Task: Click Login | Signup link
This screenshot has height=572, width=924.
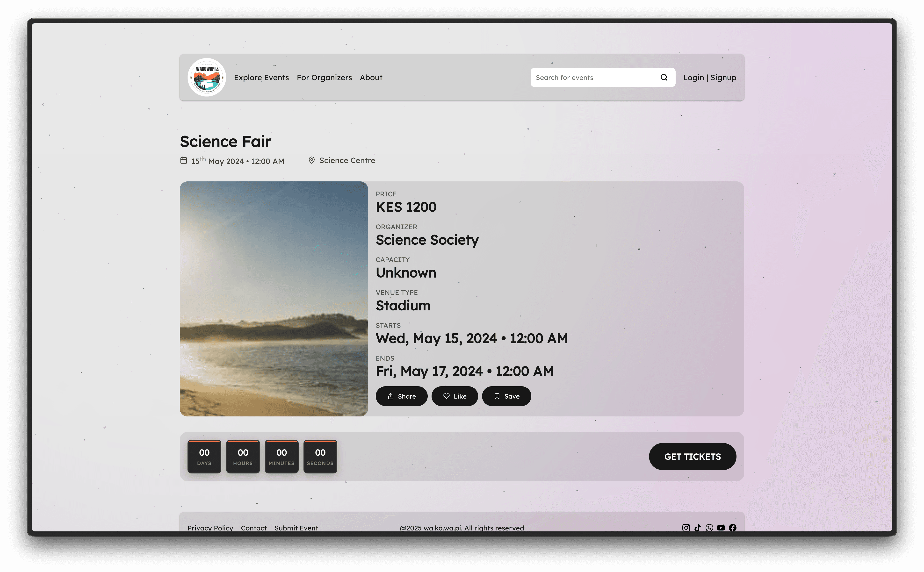Action: point(709,78)
